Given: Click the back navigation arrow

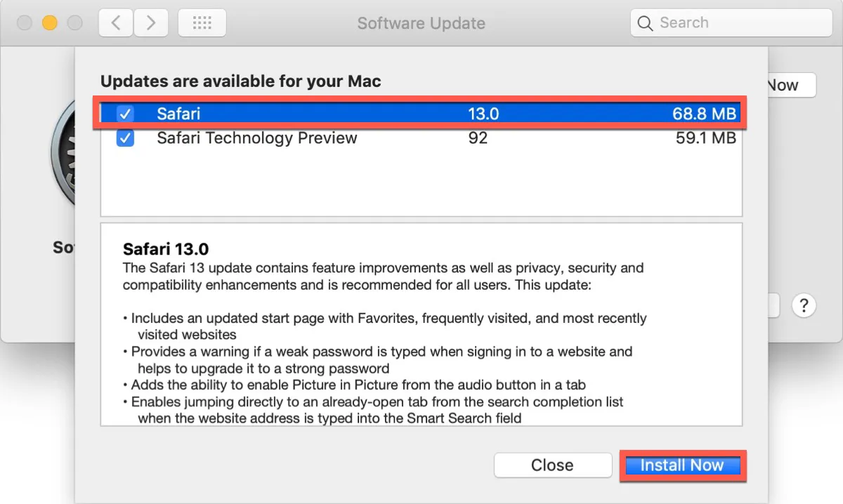Looking at the screenshot, I should [x=116, y=23].
